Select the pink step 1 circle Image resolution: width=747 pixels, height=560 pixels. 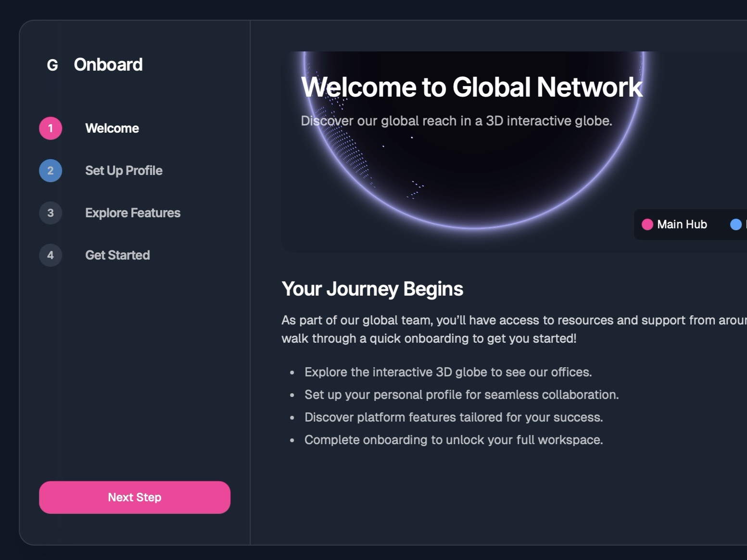[50, 128]
